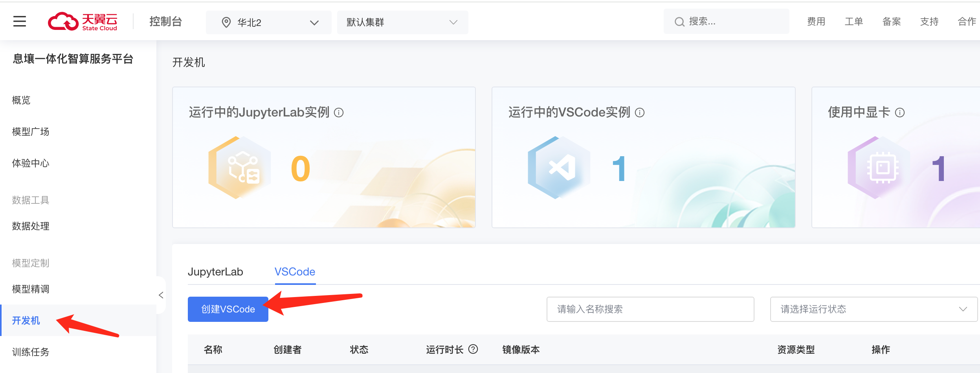The image size is (980, 373).
Task: Click the magnifier icon in search box
Action: coord(679,22)
